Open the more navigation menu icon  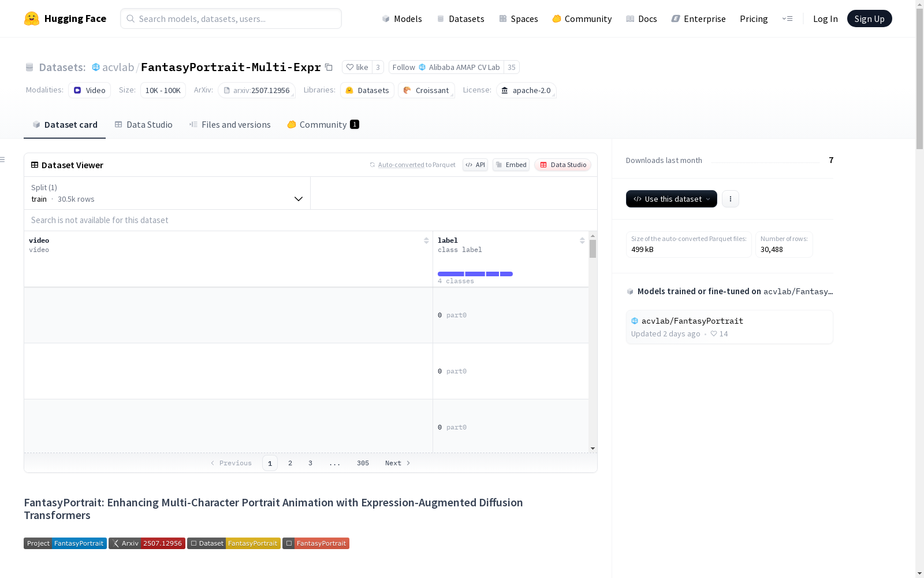pyautogui.click(x=787, y=18)
